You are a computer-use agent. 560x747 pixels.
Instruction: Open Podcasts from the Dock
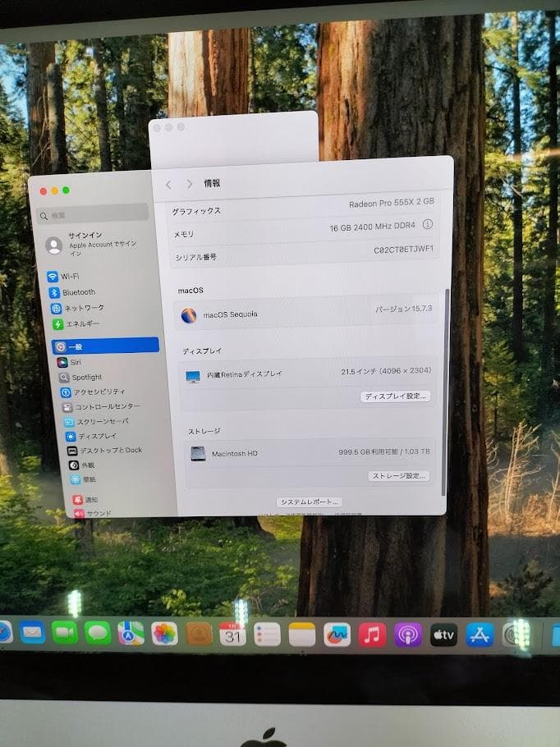tap(408, 635)
